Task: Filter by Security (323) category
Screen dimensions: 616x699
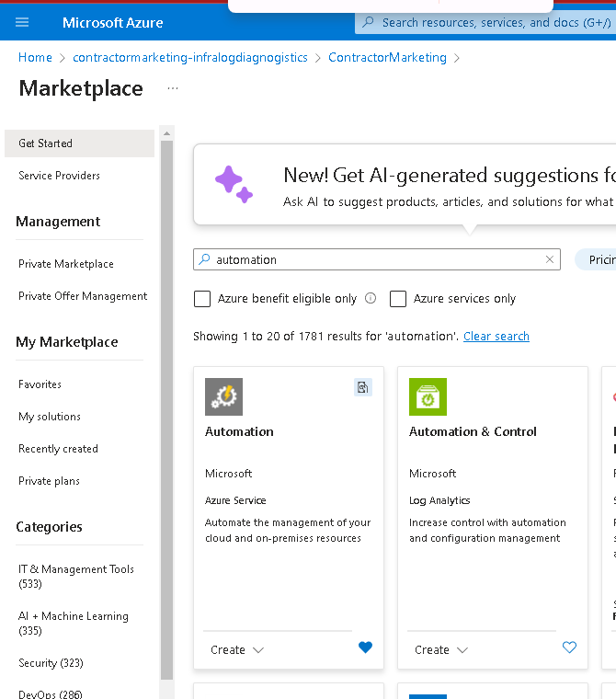Action: pyautogui.click(x=51, y=663)
